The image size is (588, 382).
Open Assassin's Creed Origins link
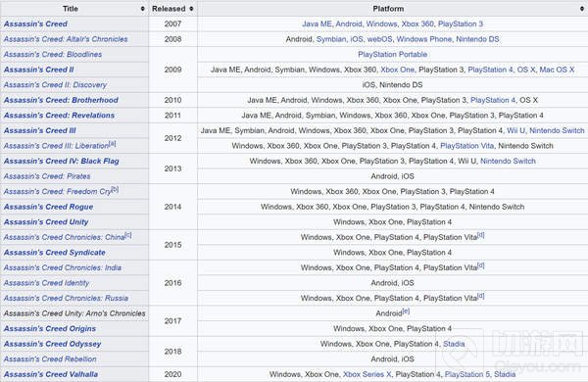pos(50,329)
